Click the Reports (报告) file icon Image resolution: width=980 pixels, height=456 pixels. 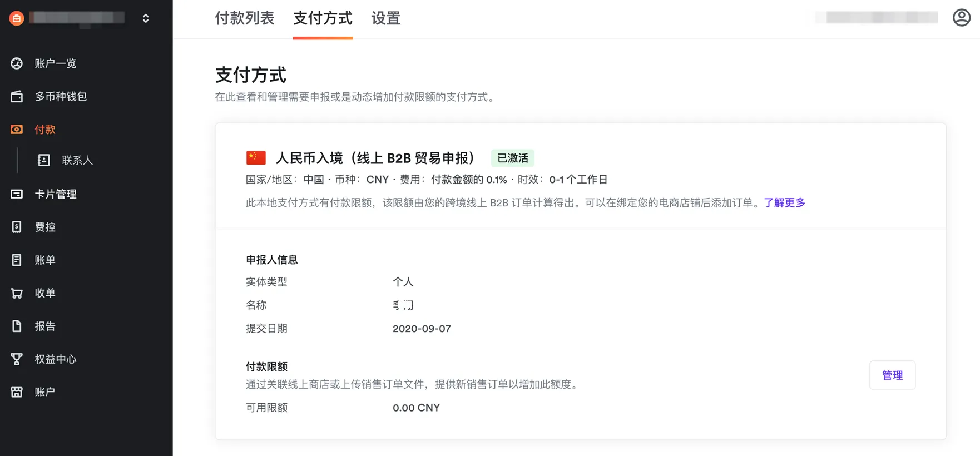point(17,326)
